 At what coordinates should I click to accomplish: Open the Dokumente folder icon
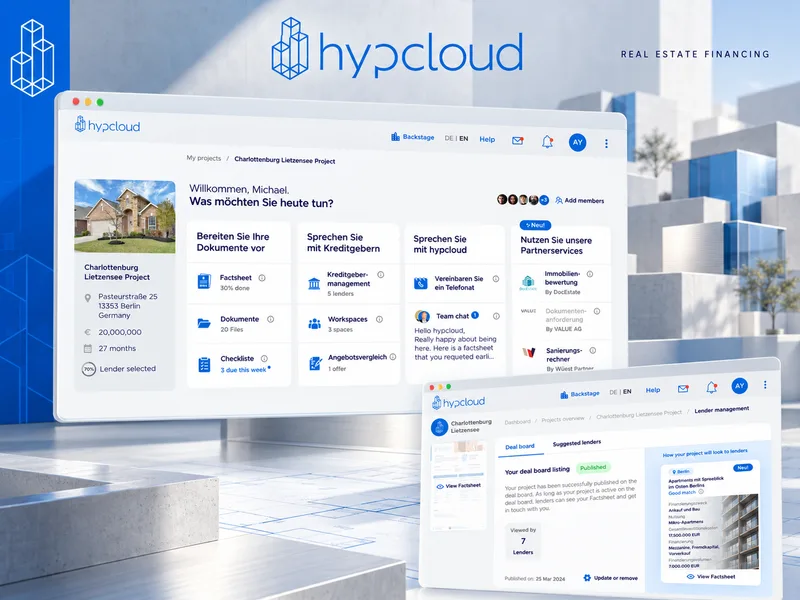[204, 323]
